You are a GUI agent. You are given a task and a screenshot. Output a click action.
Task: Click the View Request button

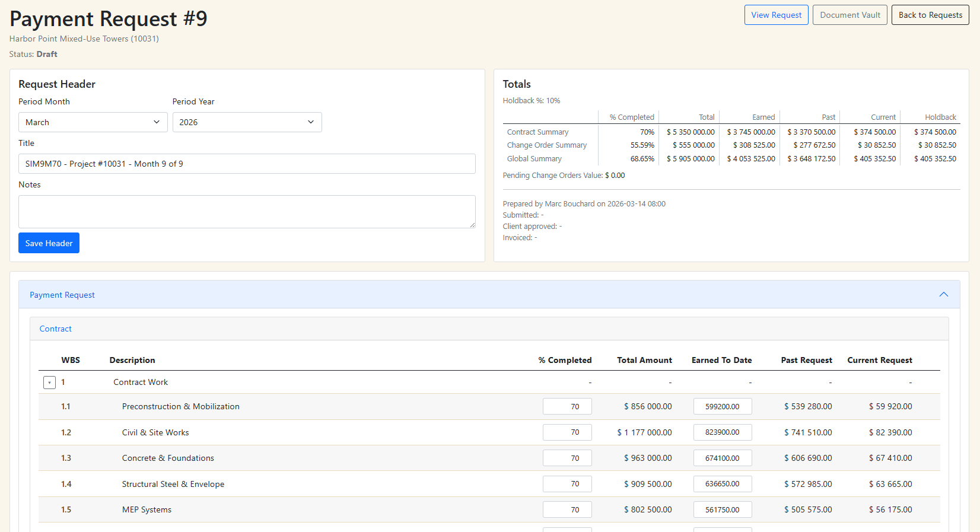776,15
